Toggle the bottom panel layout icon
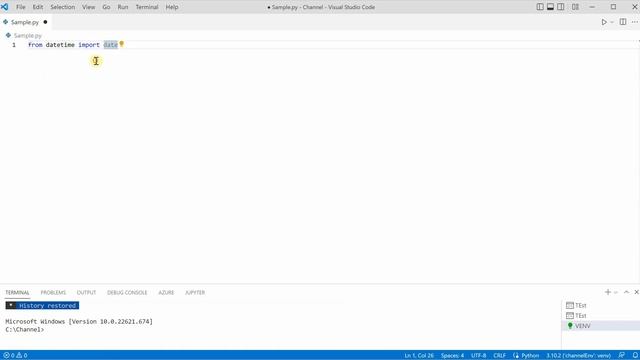 [x=550, y=7]
